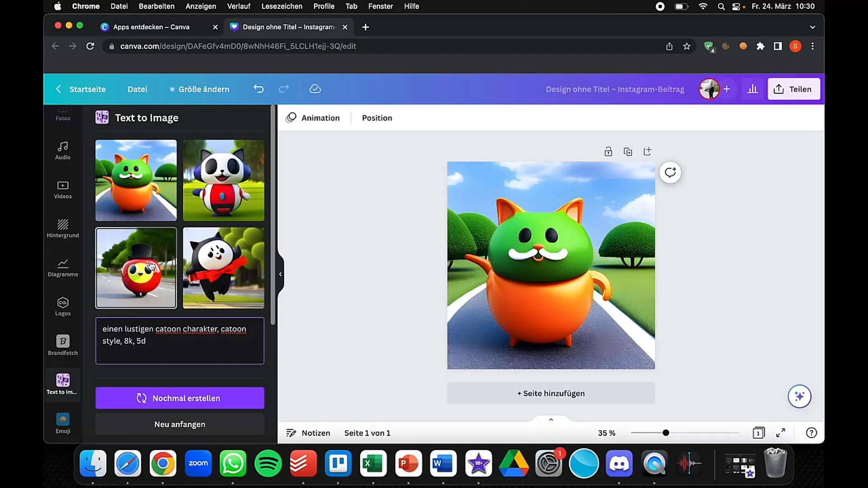Image resolution: width=868 pixels, height=488 pixels.
Task: Click Neu anfangen button
Action: coord(180,424)
